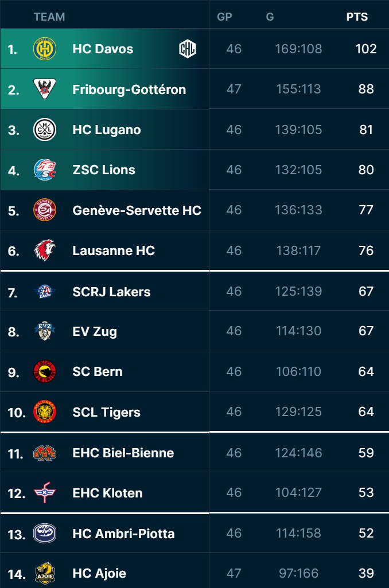Click HC Davos goal record 169:108
Image resolution: width=389 pixels, height=588 pixels.
click(298, 49)
